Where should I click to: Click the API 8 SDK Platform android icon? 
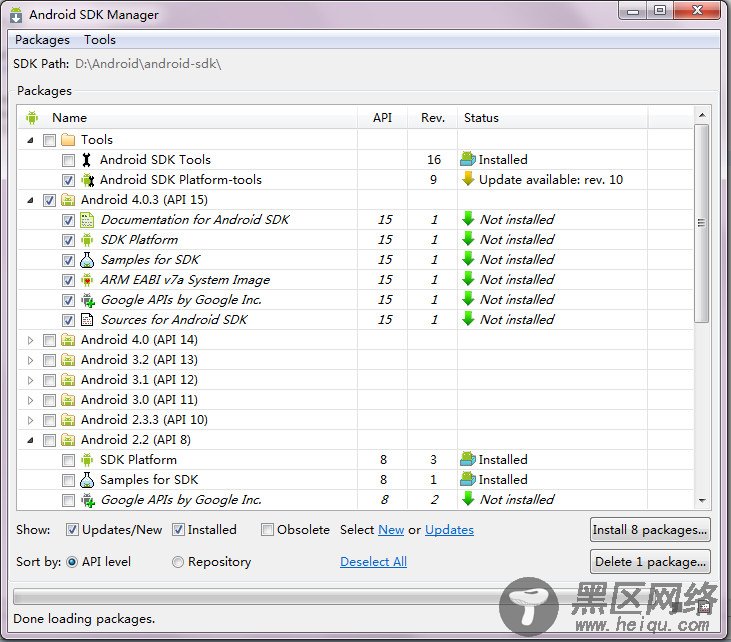point(87,460)
